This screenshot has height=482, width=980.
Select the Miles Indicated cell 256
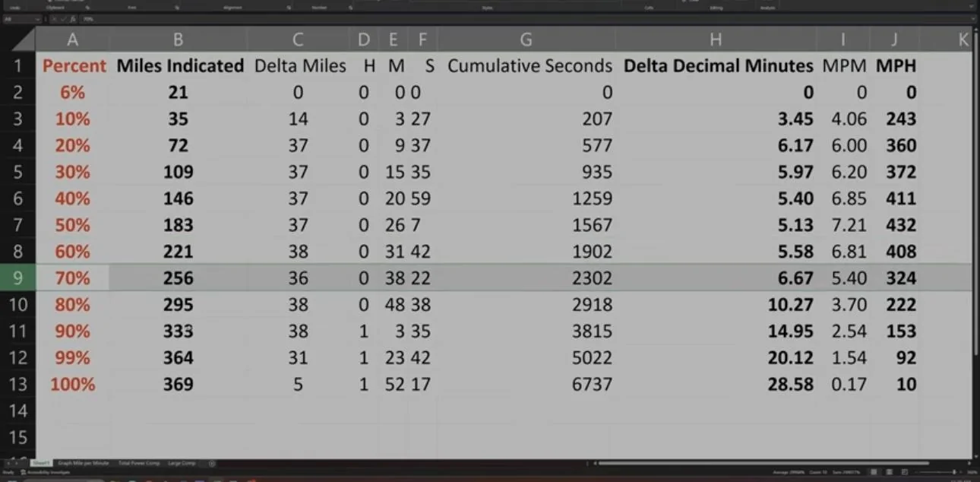[179, 277]
